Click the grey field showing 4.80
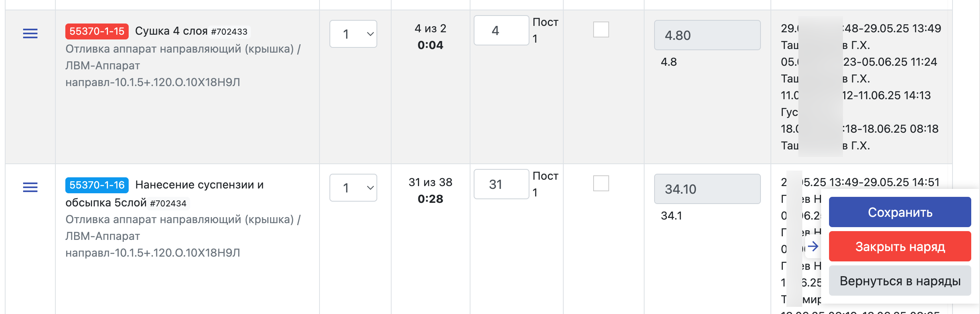 pos(707,35)
